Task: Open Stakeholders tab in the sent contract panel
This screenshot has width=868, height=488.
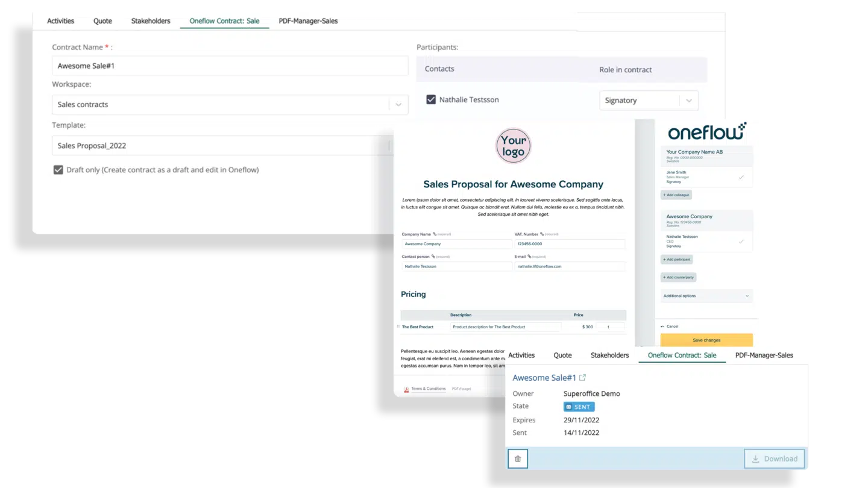Action: coord(609,355)
